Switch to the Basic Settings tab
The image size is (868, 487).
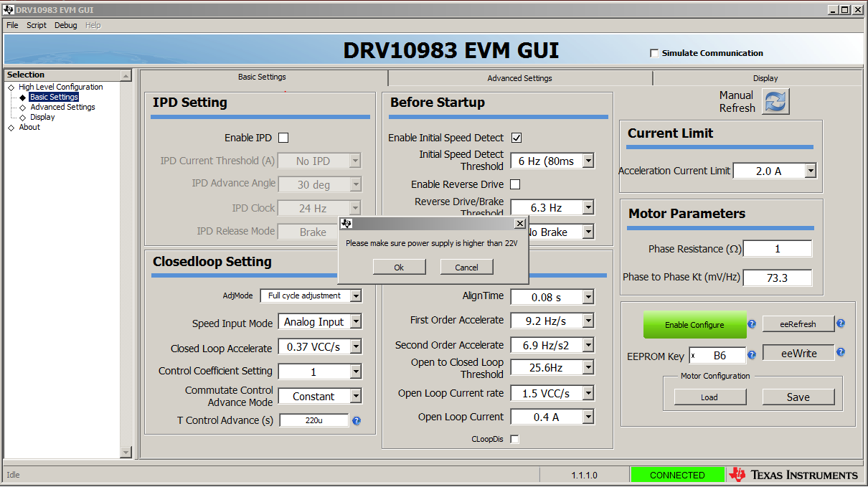(x=262, y=77)
